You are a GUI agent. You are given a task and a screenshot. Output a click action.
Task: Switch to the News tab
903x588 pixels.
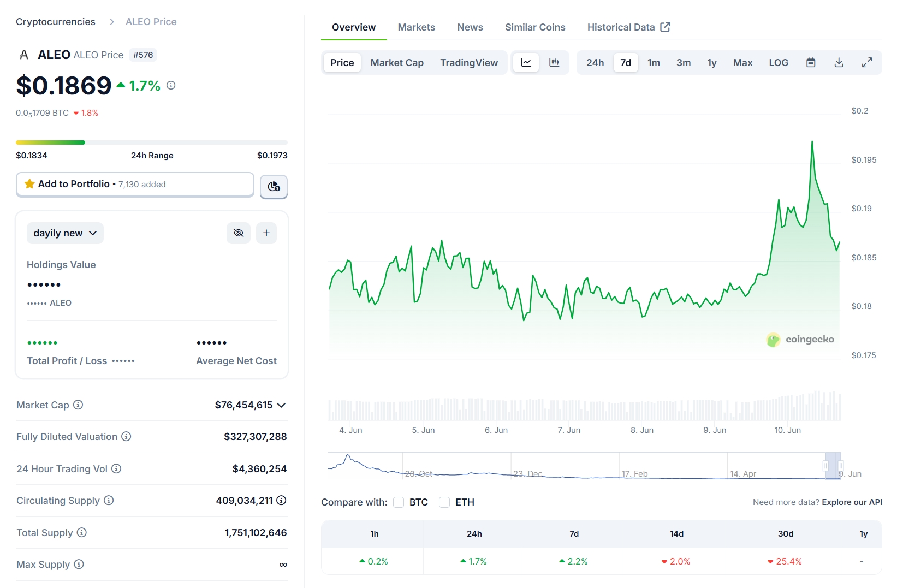[470, 27]
